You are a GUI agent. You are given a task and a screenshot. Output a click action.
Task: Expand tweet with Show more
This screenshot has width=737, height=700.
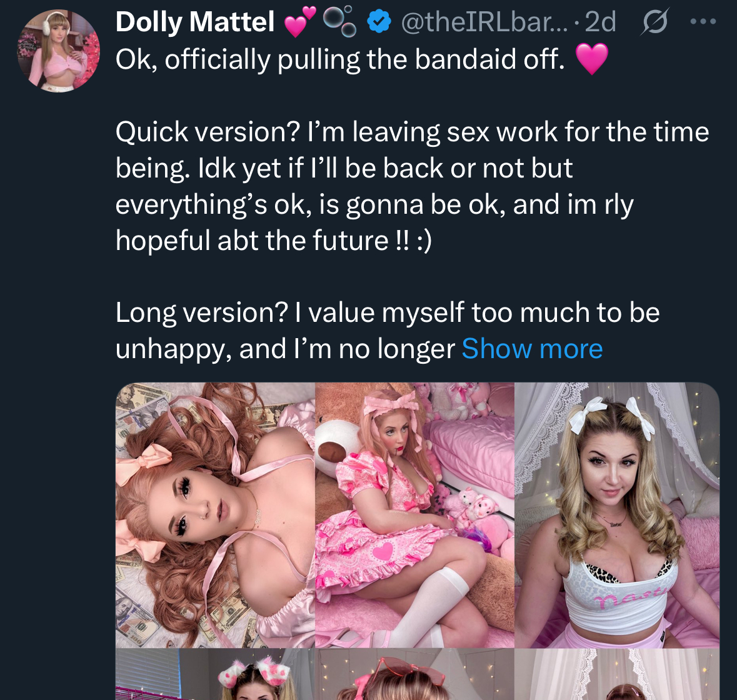[532, 349]
